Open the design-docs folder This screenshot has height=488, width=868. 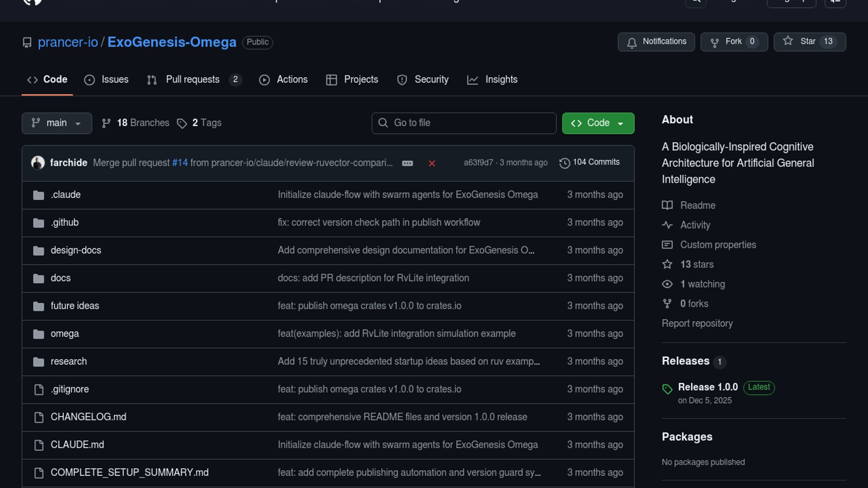tap(76, 250)
